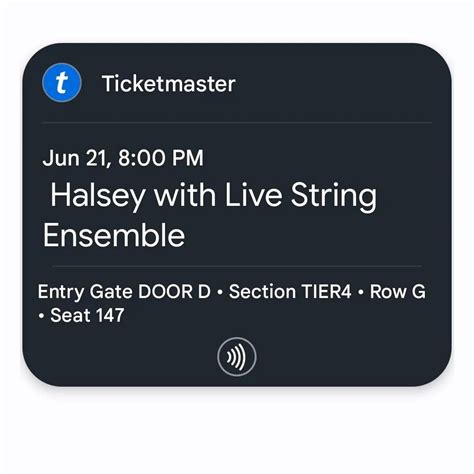The height and width of the screenshot is (474, 474).
Task: Select the Row G text
Action: pos(397,291)
